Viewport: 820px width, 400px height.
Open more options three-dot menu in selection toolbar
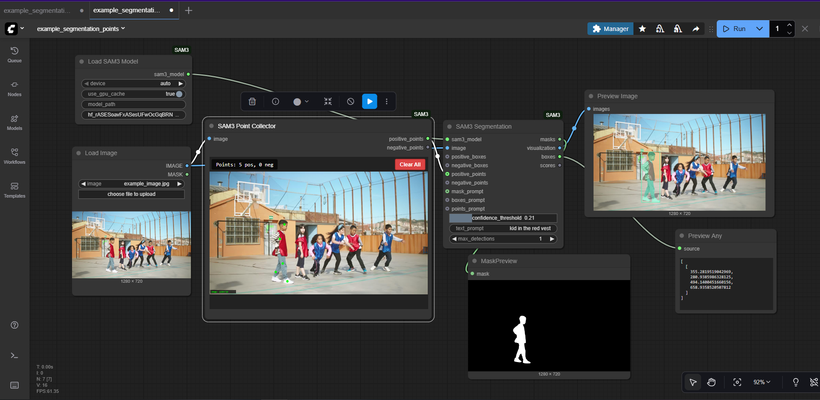coord(386,101)
